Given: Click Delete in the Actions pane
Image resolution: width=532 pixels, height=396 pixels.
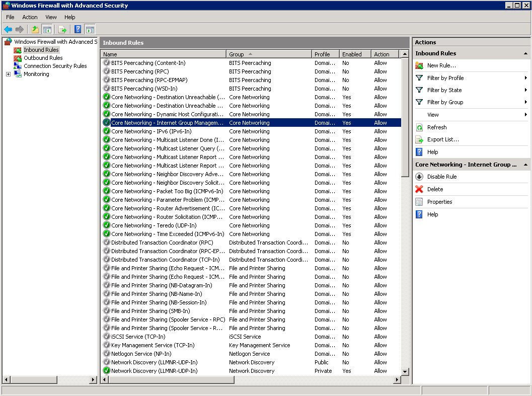Looking at the screenshot, I should click(435, 189).
